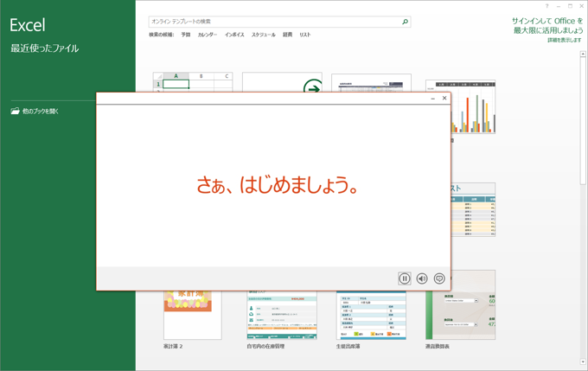Viewport: 588px width, 371px height.
Task: Open 他のブックを開く in the sidebar
Action: (41, 111)
